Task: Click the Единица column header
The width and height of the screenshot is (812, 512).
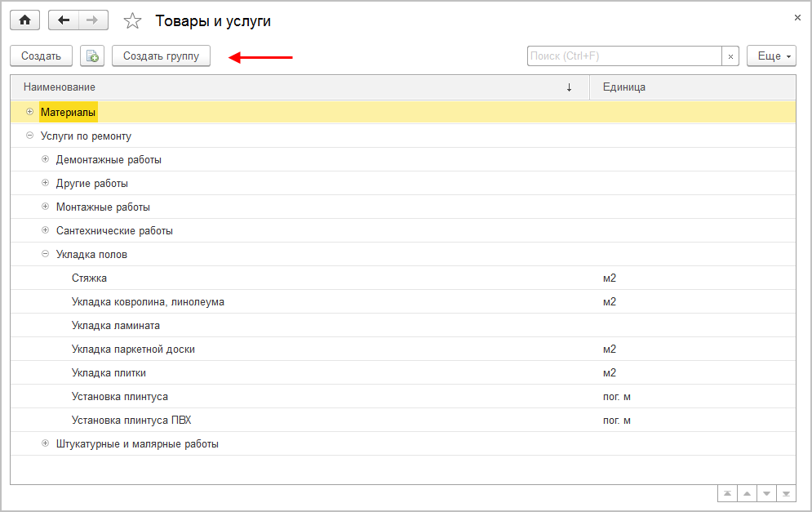Action: (x=623, y=87)
